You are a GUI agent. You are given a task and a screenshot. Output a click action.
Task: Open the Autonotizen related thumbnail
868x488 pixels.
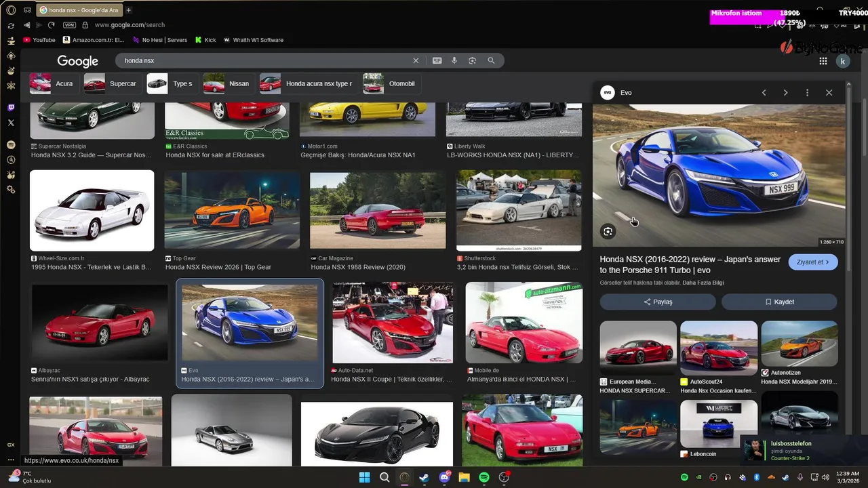pyautogui.click(x=800, y=344)
